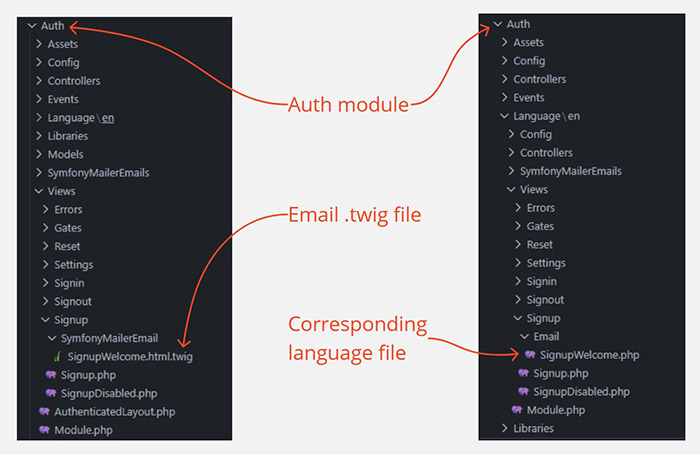Expand Events folder in left tree

(39, 99)
